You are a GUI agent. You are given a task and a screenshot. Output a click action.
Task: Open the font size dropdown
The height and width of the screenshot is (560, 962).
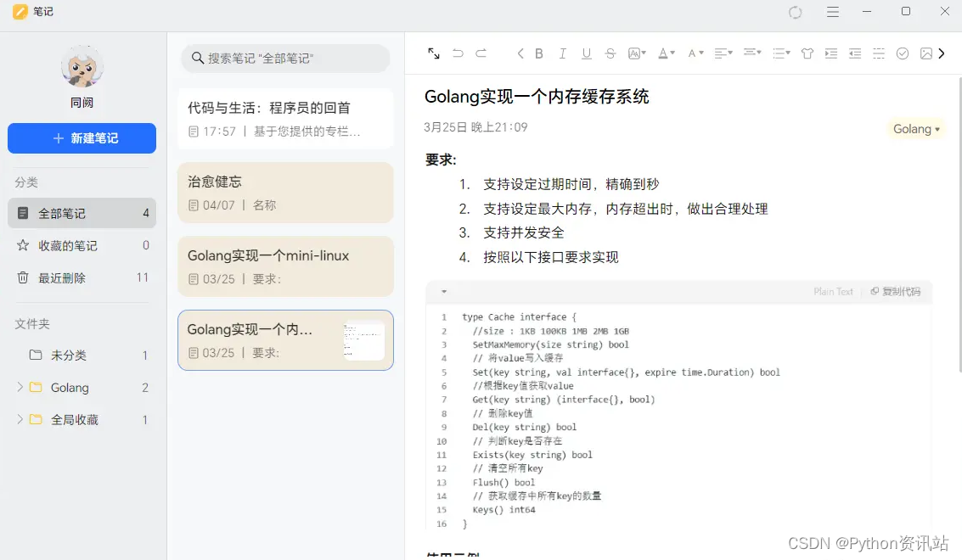[x=695, y=53]
